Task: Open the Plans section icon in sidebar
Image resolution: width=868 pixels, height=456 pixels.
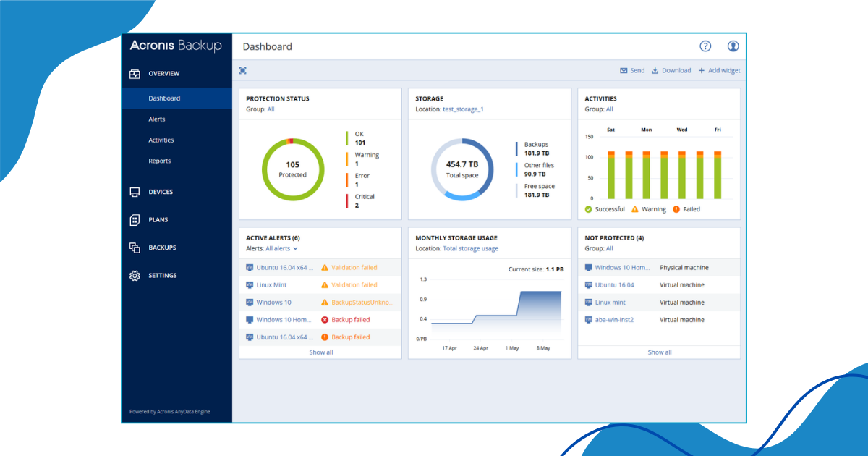Action: click(134, 219)
